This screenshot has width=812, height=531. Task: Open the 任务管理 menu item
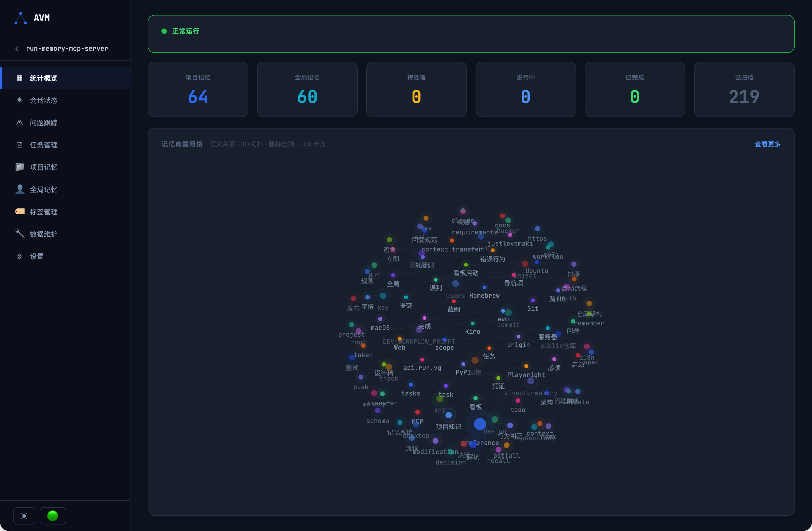point(65,145)
